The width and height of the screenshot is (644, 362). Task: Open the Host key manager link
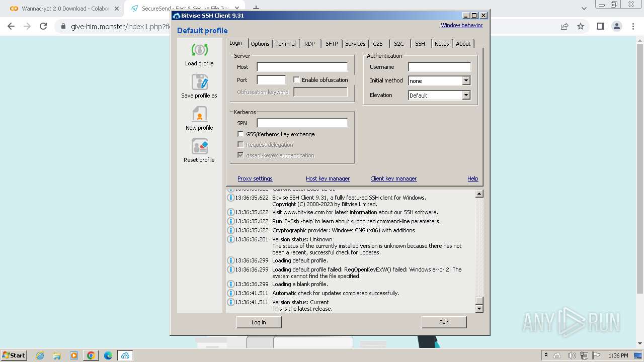click(x=328, y=178)
